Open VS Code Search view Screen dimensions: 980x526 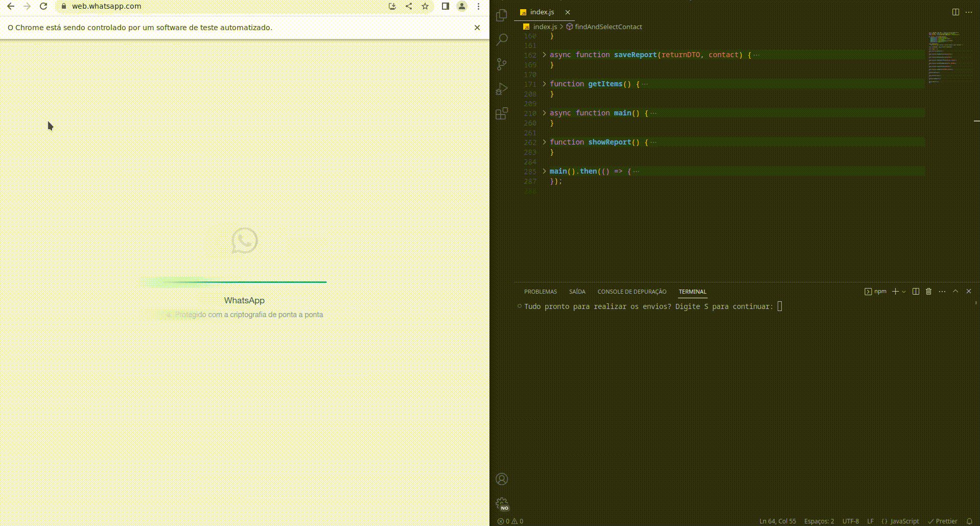tap(502, 39)
